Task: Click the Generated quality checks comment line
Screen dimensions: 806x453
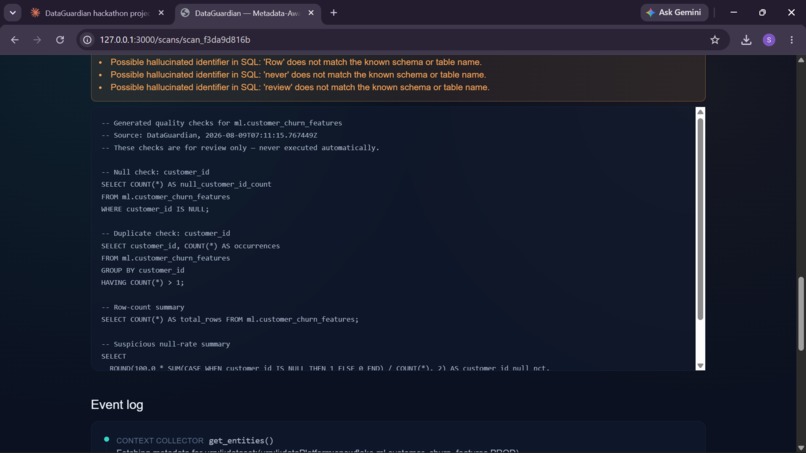Action: [222, 123]
